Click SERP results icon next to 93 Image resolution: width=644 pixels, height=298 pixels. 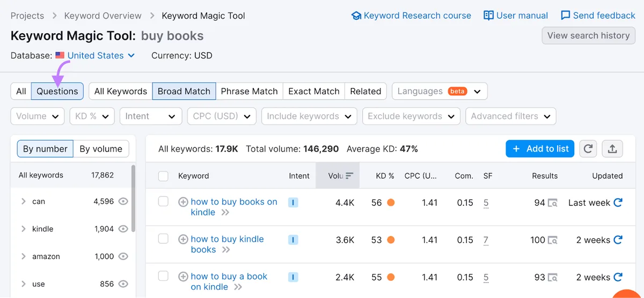point(553,278)
